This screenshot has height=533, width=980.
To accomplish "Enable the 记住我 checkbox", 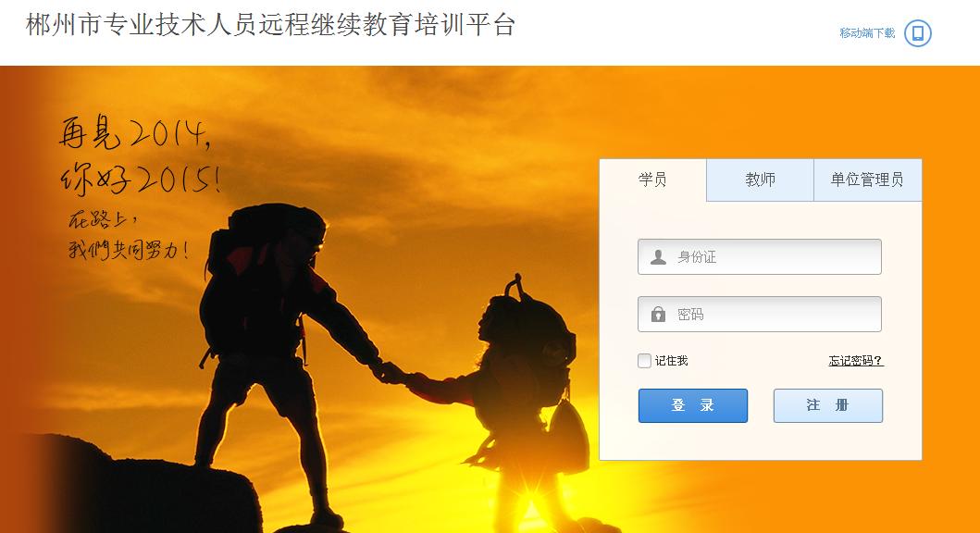I will coord(644,361).
